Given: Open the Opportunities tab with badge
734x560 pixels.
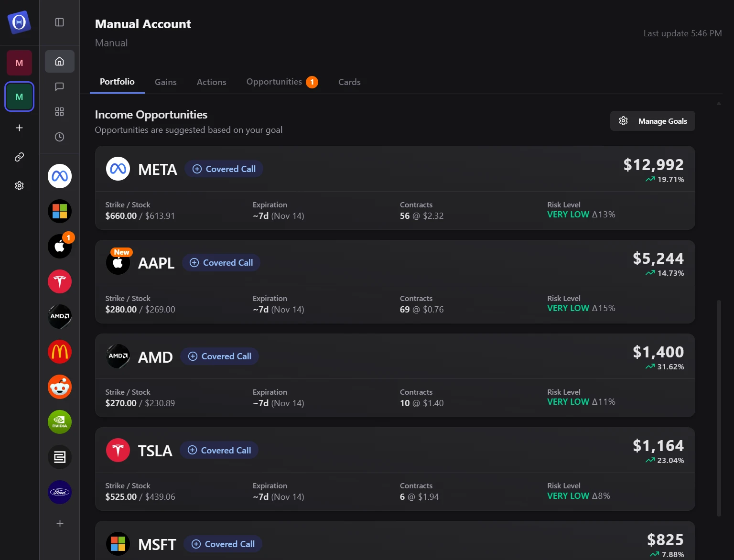Looking at the screenshot, I should click(273, 82).
